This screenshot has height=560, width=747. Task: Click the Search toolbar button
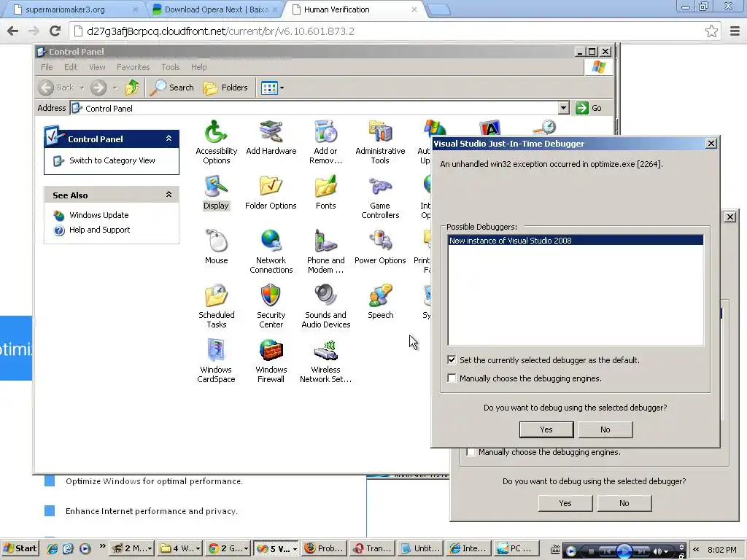point(172,87)
